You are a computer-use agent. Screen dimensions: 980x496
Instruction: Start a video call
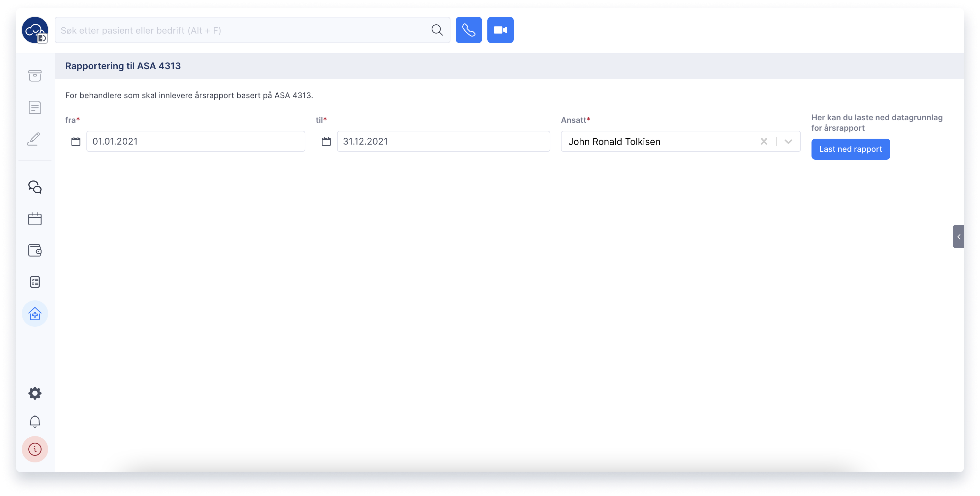[x=500, y=30]
